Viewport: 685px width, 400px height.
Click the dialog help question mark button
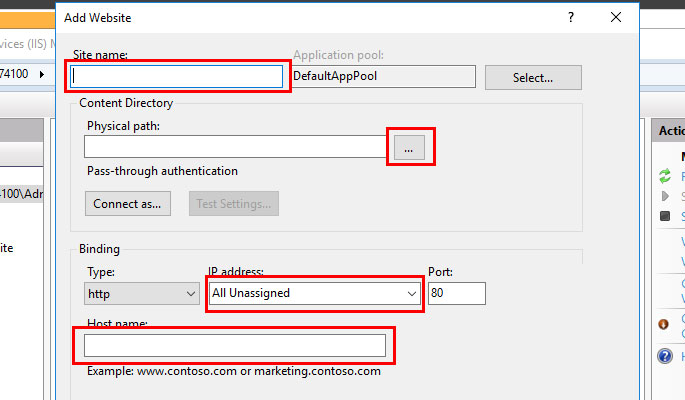click(x=570, y=17)
